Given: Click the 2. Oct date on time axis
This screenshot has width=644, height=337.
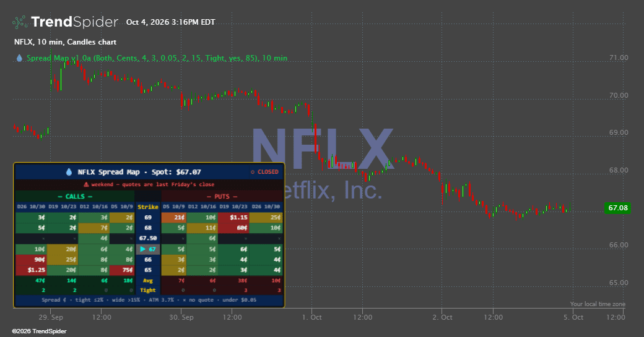Looking at the screenshot, I should pyautogui.click(x=442, y=317).
